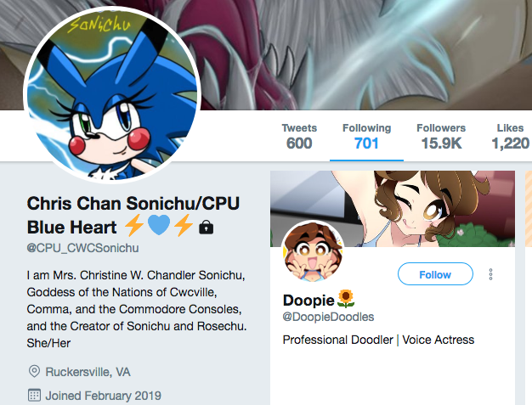
Task: Click the @CPU_CWCSonichu handle
Action: tap(82, 248)
